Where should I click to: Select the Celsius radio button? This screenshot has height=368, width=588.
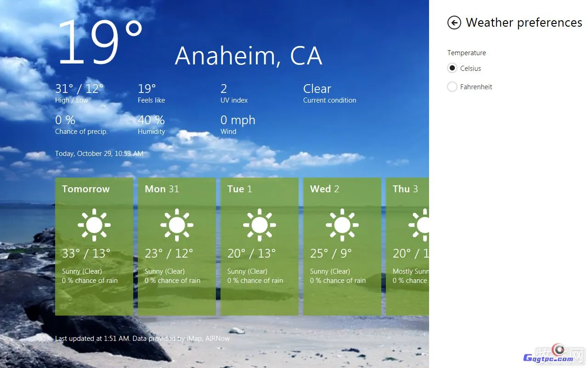[x=452, y=68]
